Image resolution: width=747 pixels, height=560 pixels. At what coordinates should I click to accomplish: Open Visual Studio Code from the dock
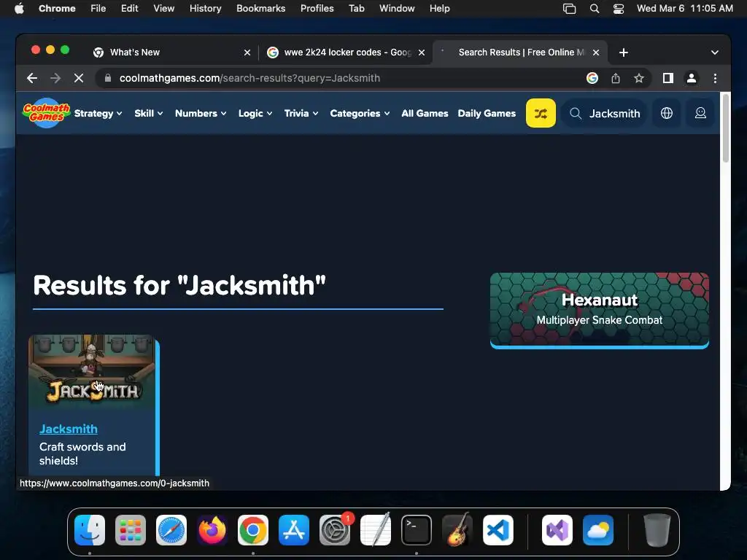(x=498, y=530)
